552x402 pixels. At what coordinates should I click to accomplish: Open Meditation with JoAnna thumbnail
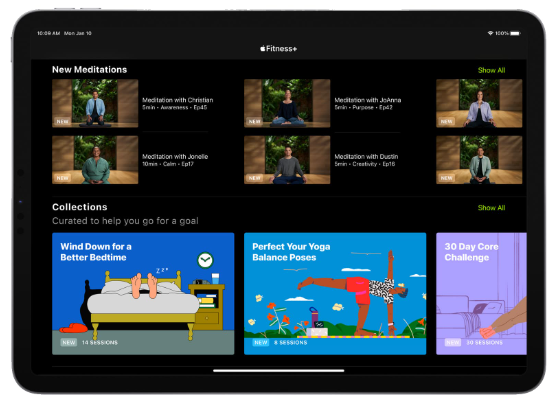[287, 103]
